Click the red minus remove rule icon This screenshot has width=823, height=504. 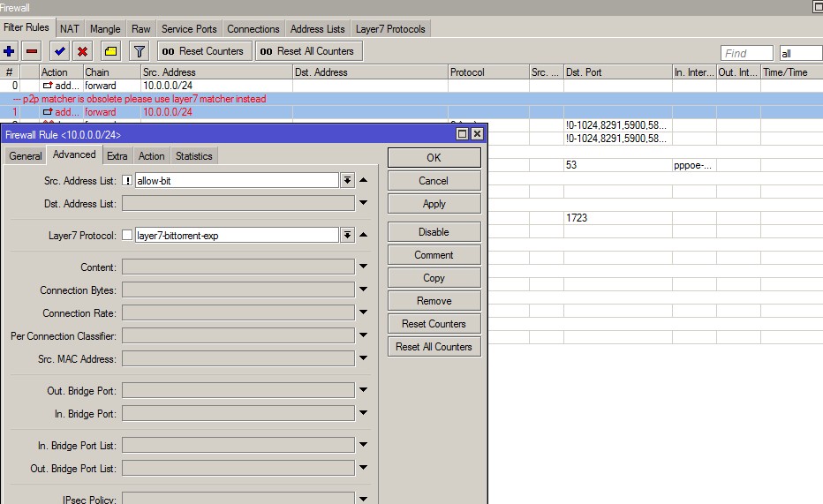click(x=32, y=51)
